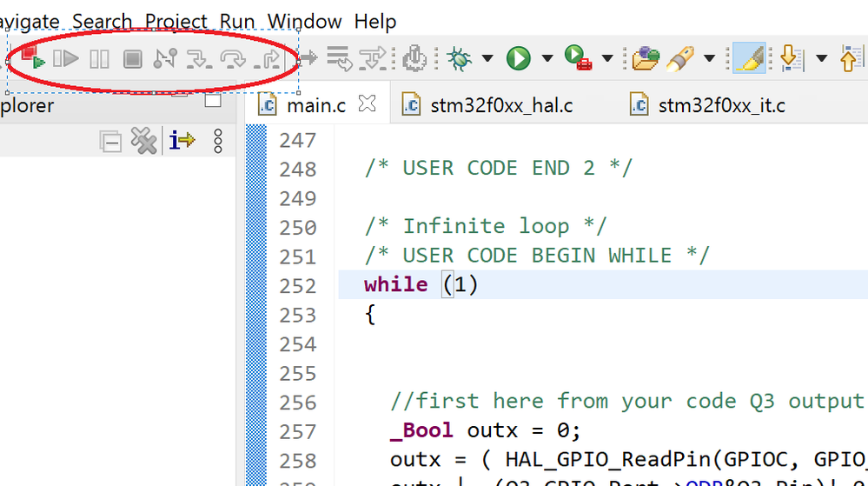Click the 'USER CODE END 2' comment
This screenshot has width=868, height=486.
(x=498, y=168)
